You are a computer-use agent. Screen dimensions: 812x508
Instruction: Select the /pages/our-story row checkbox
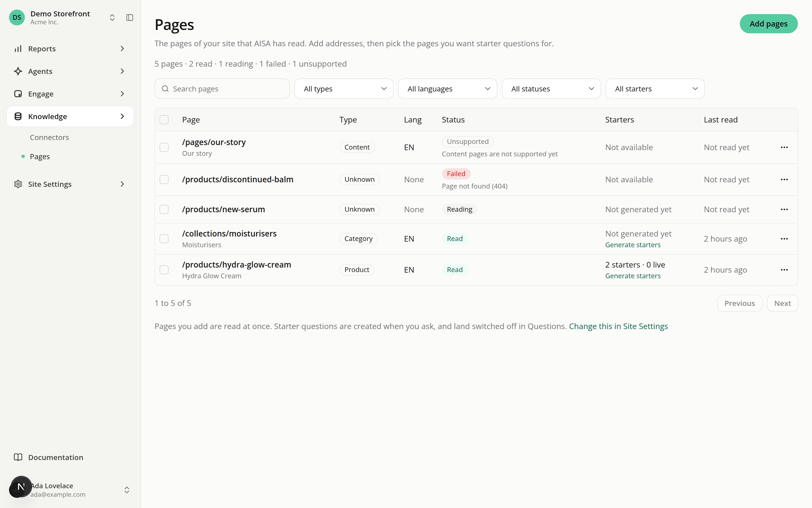(x=164, y=148)
